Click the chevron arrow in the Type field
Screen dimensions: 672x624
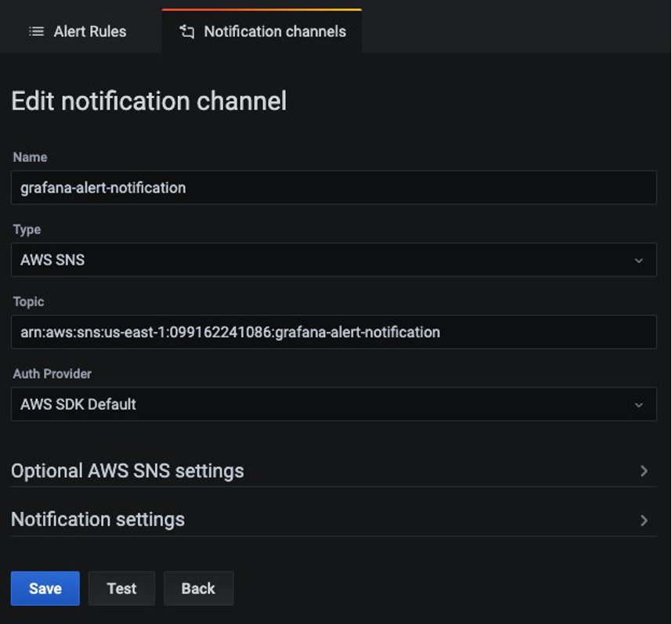click(638, 261)
